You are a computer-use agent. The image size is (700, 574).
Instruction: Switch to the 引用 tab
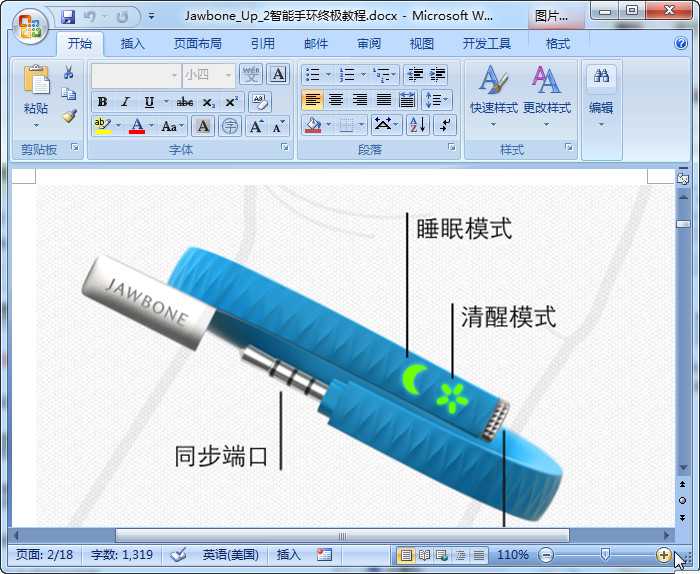coord(262,44)
